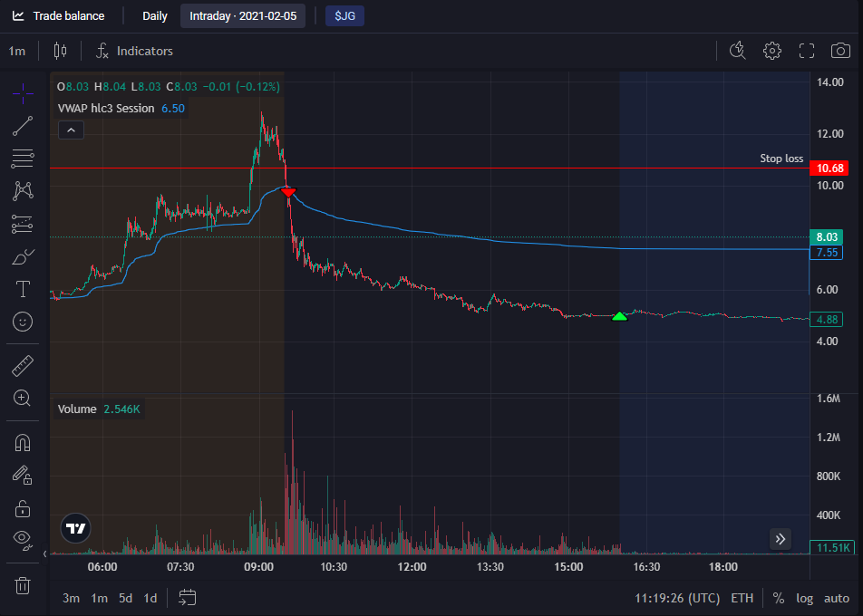The height and width of the screenshot is (616, 863).
Task: Click the $JG ticker tag
Action: [344, 16]
